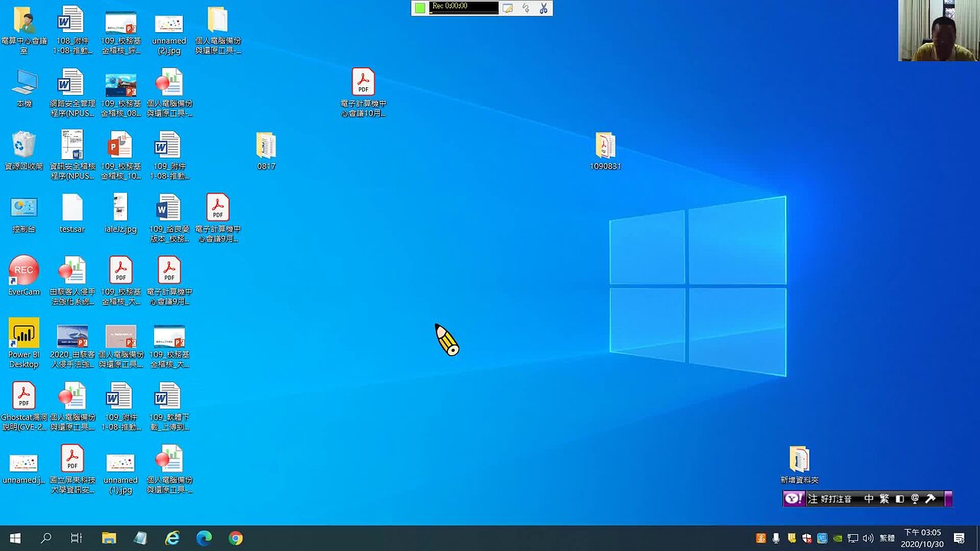The image size is (980, 551).
Task: Click the green record button in recorder toolbar
Action: click(x=420, y=8)
